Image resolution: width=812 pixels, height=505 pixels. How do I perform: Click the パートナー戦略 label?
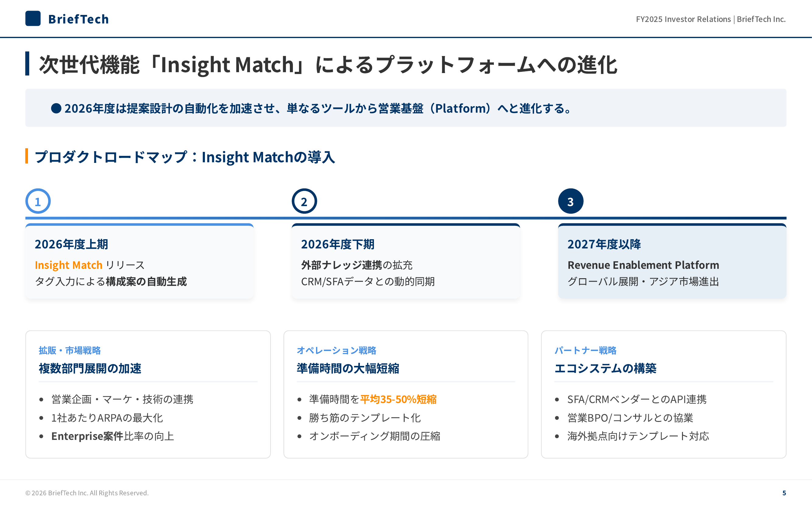[585, 350]
